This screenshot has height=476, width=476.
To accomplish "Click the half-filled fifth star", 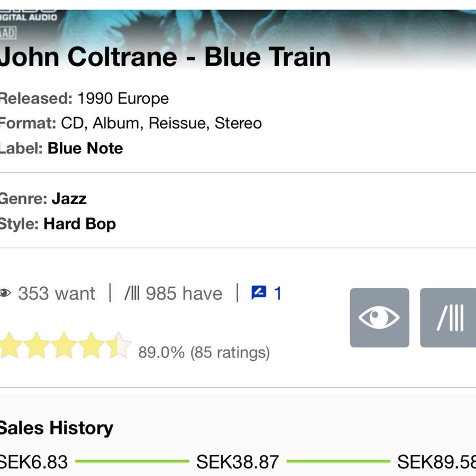I will coord(118,345).
